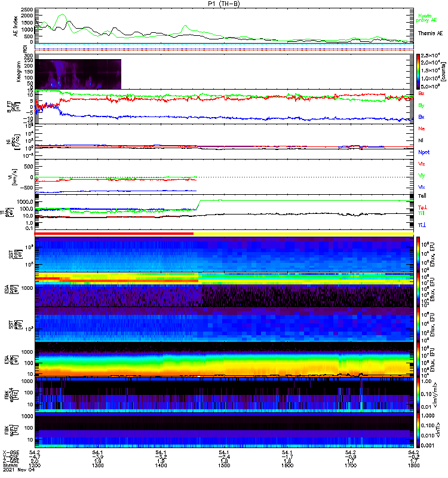Click the blue Vix legend label
Viewport: 448px width, 478px height.
tap(422, 187)
